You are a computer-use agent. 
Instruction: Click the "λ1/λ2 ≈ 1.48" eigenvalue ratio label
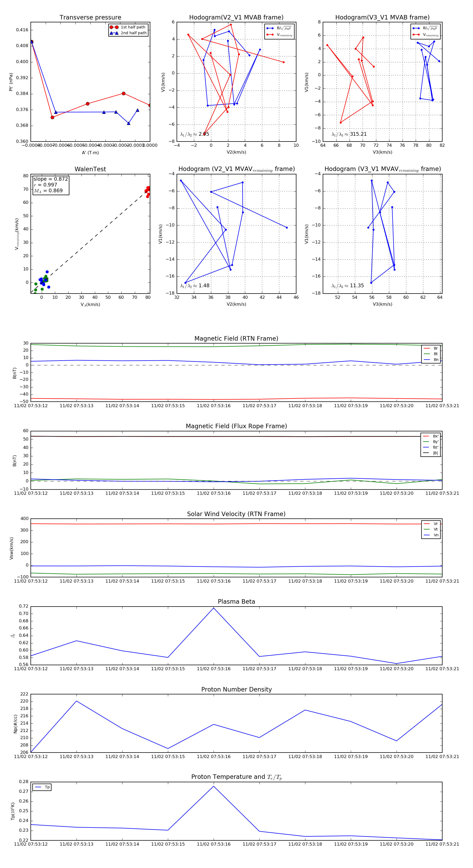(194, 286)
